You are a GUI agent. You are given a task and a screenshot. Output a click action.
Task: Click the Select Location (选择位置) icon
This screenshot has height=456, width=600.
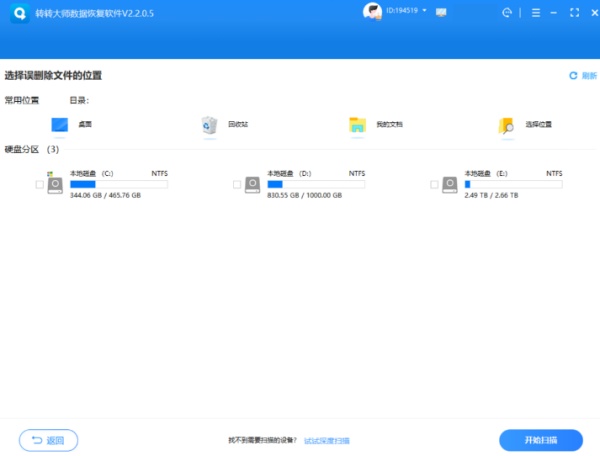pos(507,125)
